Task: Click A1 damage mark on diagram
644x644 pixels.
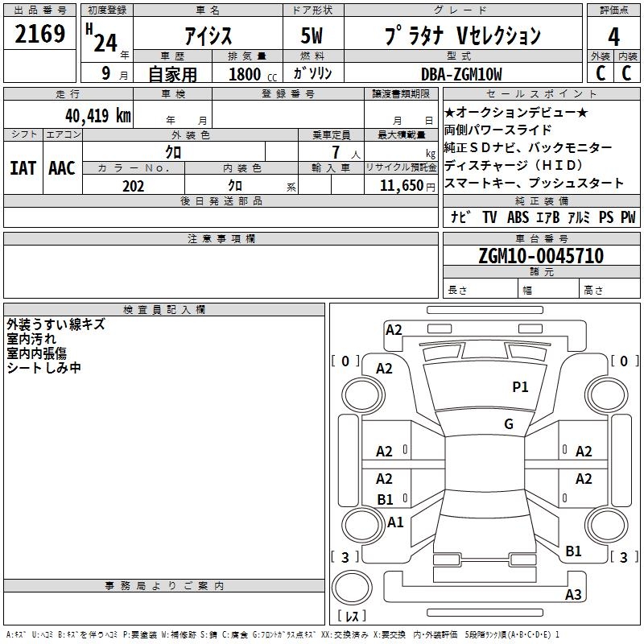Action: [395, 522]
